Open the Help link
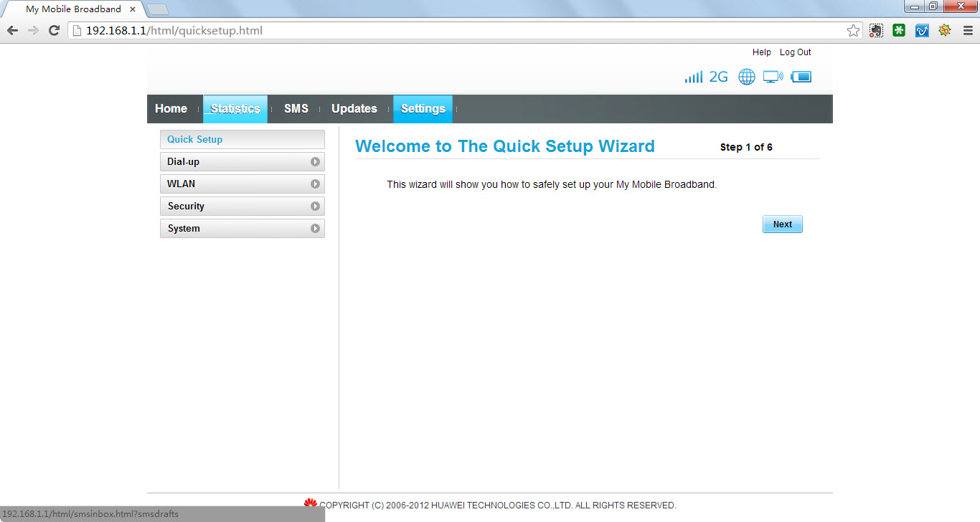 tap(761, 52)
